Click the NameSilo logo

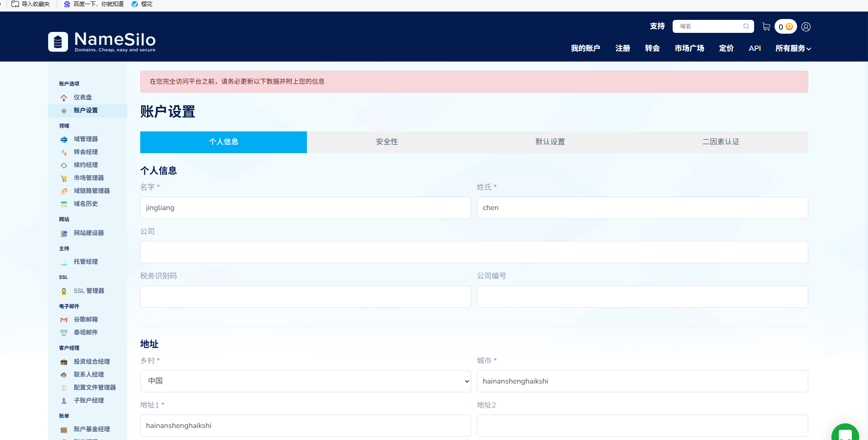tap(102, 42)
